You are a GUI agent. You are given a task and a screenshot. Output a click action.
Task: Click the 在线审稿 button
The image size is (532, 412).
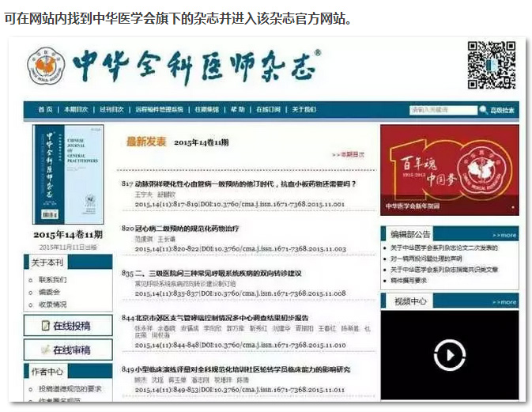click(x=68, y=350)
